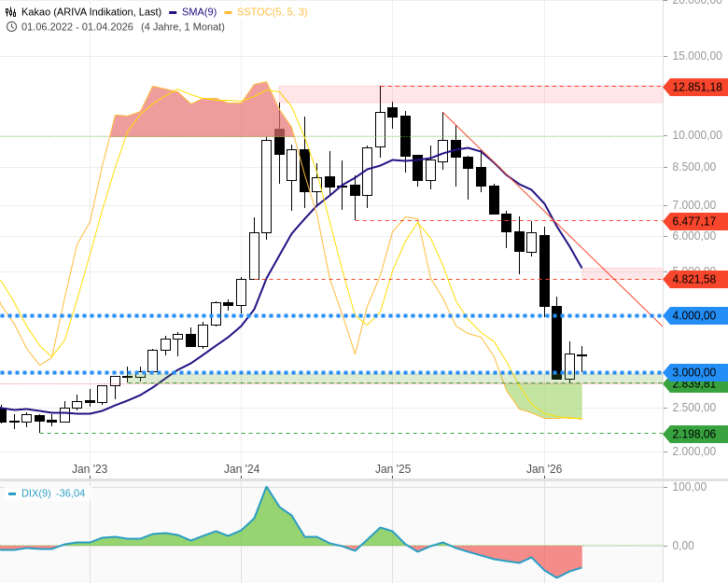
Task: Select the green 2.198,06 price tag
Action: (695, 434)
